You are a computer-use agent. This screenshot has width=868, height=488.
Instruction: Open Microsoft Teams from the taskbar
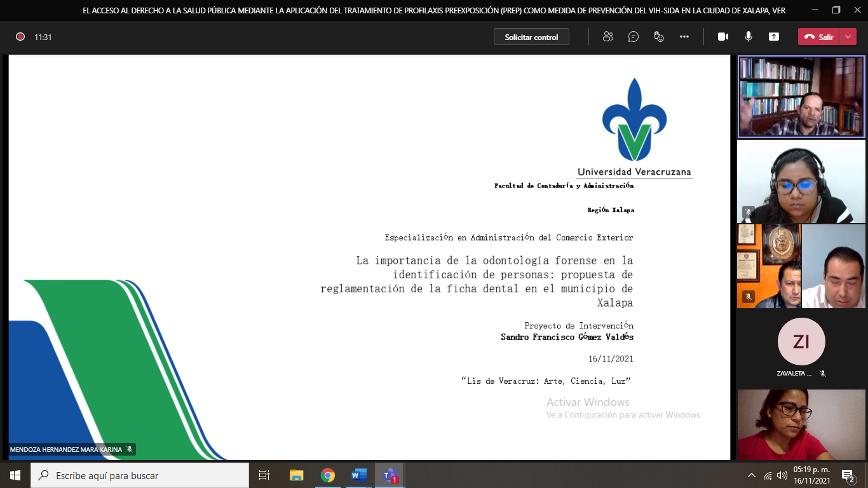[390, 475]
